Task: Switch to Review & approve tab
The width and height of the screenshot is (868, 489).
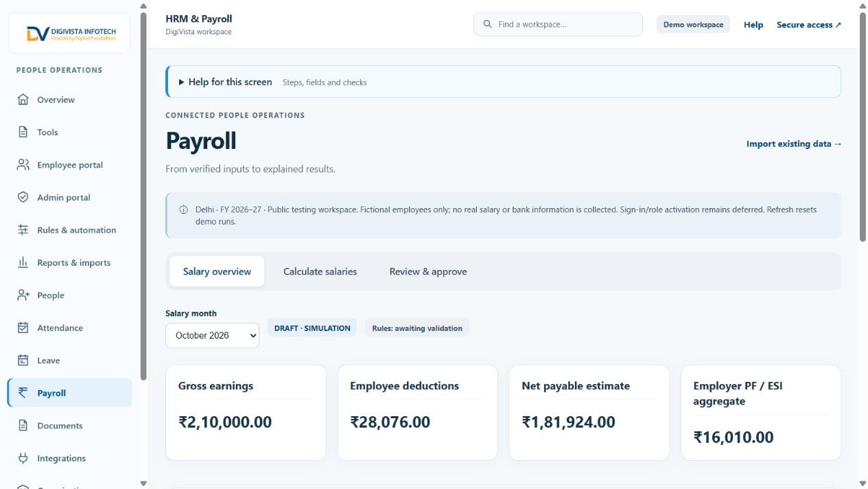Action: 428,271
